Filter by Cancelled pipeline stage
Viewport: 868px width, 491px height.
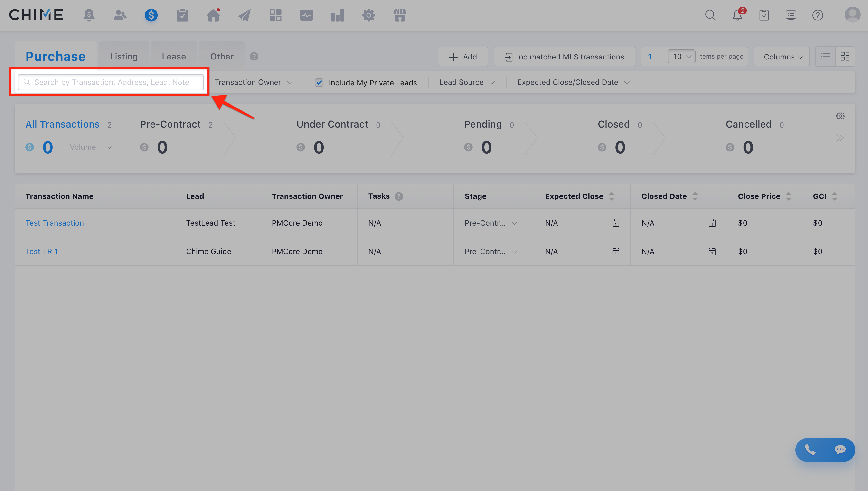pos(748,124)
